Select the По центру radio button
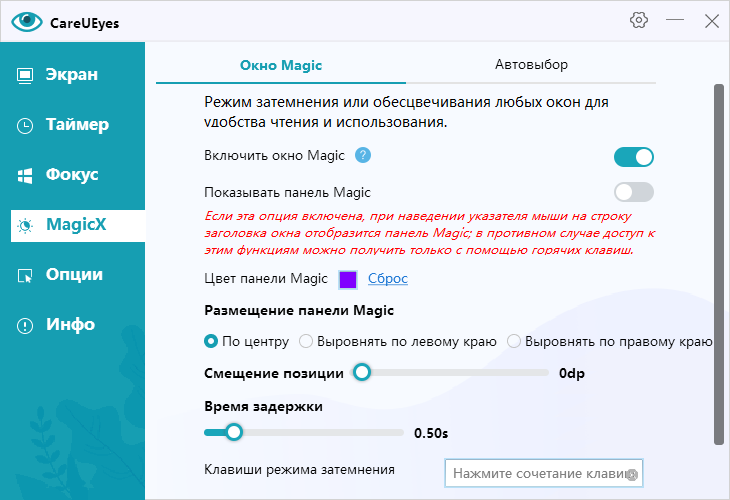The height and width of the screenshot is (500, 730). tap(211, 341)
